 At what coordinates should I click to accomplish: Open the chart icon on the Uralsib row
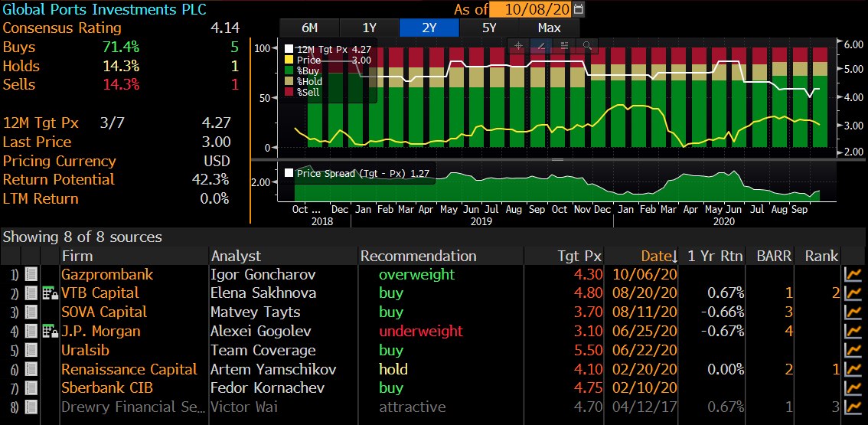pyautogui.click(x=853, y=350)
